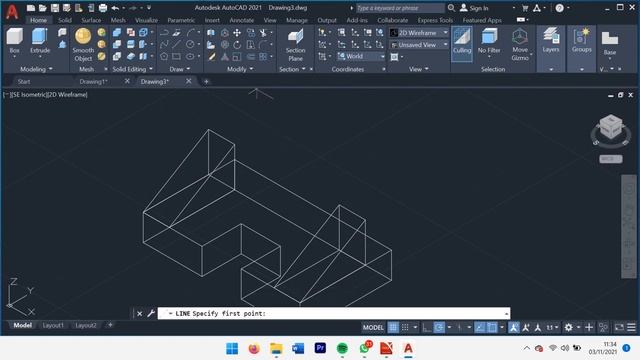Click the new drawing tab plus button

[x=206, y=82]
